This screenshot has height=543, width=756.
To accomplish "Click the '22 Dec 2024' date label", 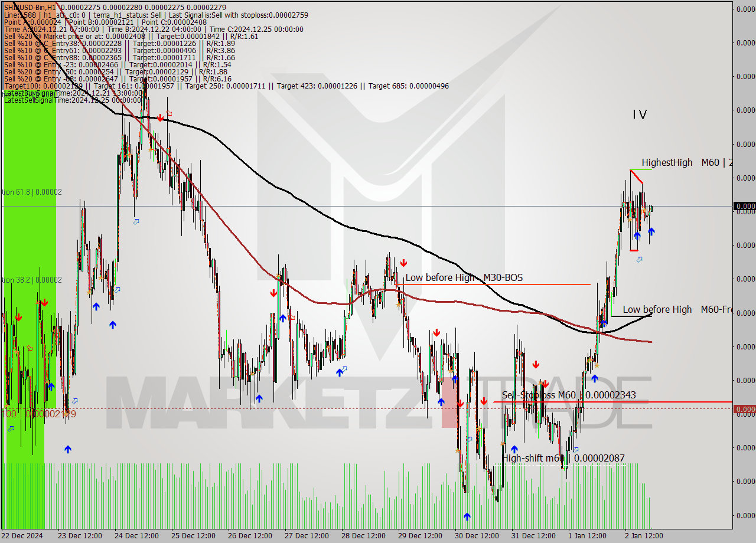I will tap(22, 536).
